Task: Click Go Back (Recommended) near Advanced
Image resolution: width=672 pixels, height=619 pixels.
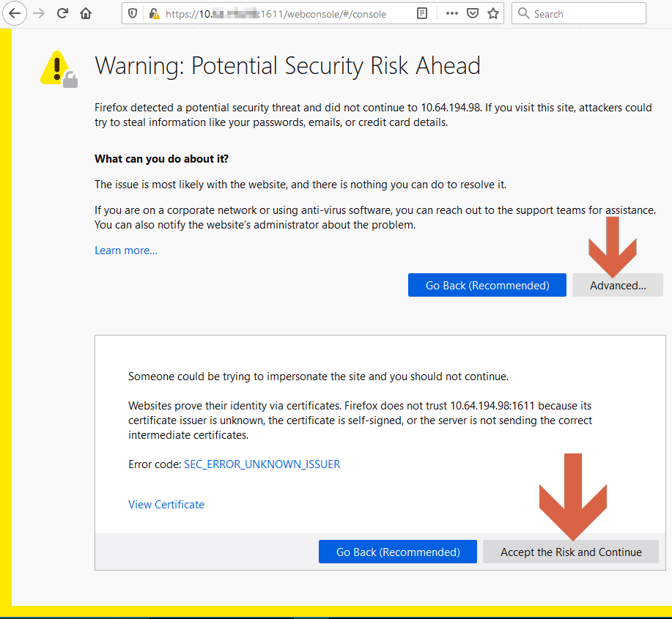Action: [487, 285]
